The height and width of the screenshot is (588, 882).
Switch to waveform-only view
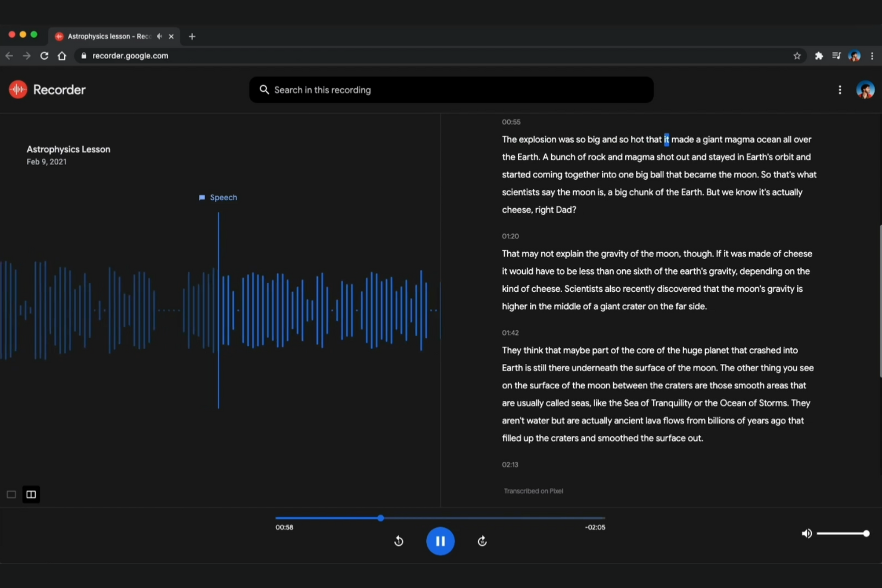pos(11,494)
